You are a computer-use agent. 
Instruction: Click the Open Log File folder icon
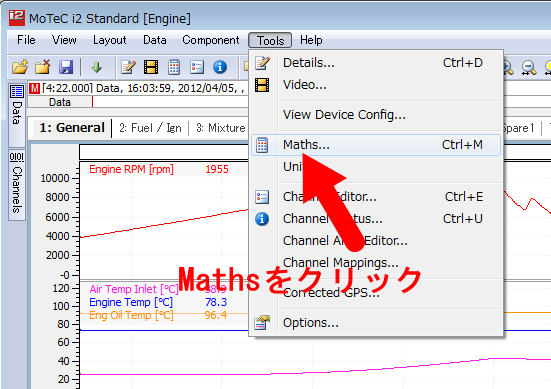[20, 67]
